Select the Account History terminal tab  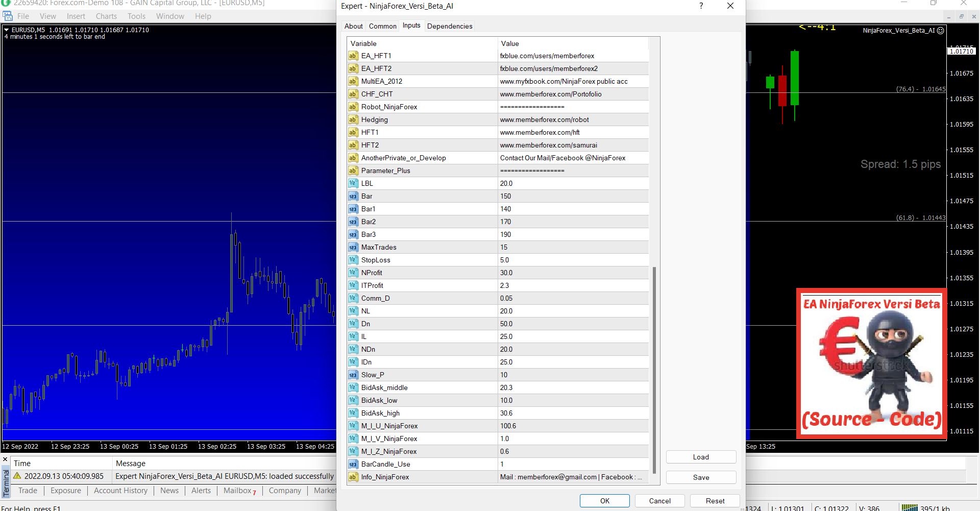coord(120,491)
